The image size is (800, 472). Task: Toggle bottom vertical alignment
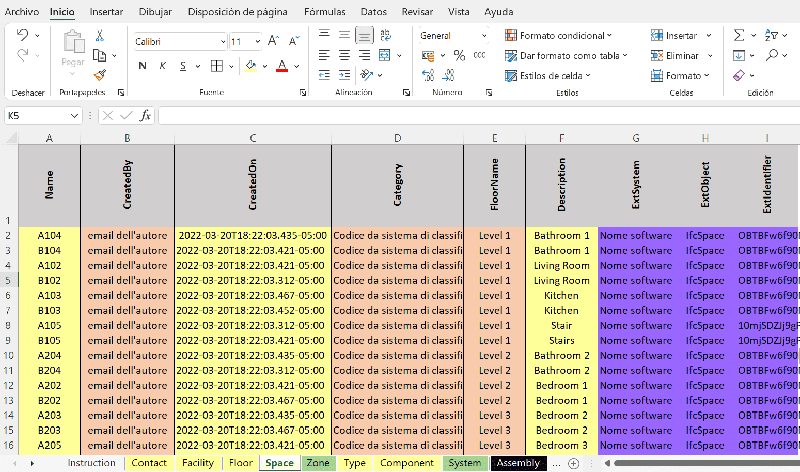(364, 35)
